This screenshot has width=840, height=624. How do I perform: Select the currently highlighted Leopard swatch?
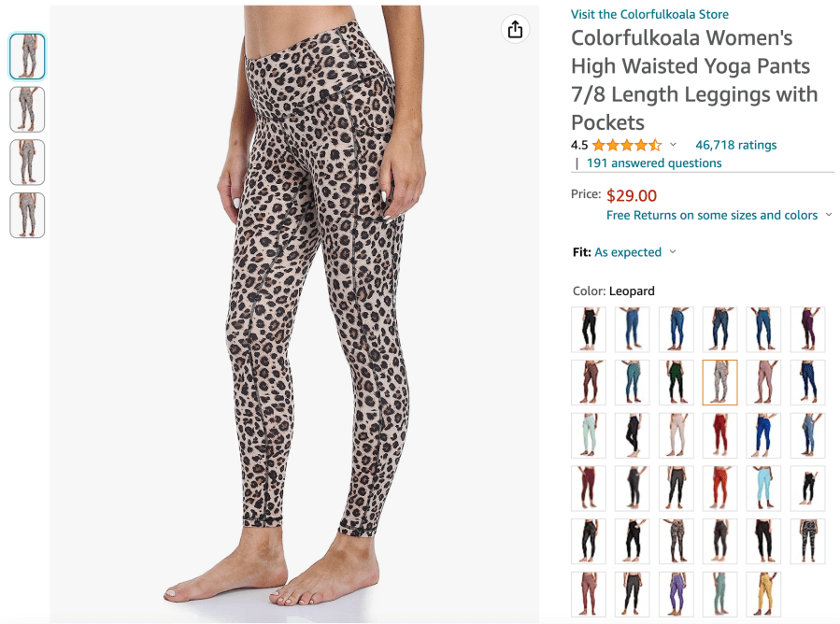click(719, 382)
